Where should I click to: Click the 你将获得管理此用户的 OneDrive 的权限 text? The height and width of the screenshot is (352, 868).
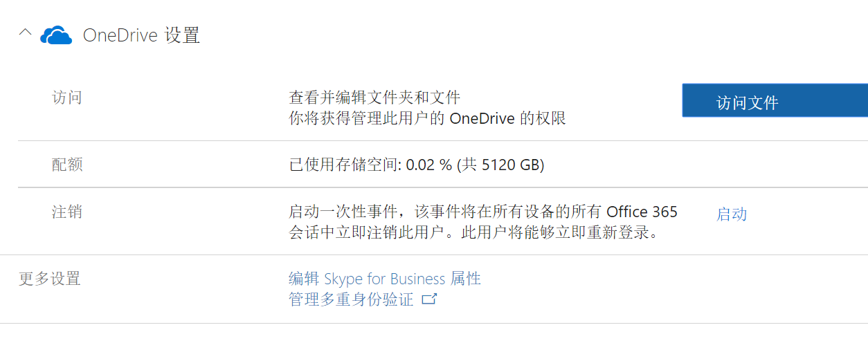(427, 118)
